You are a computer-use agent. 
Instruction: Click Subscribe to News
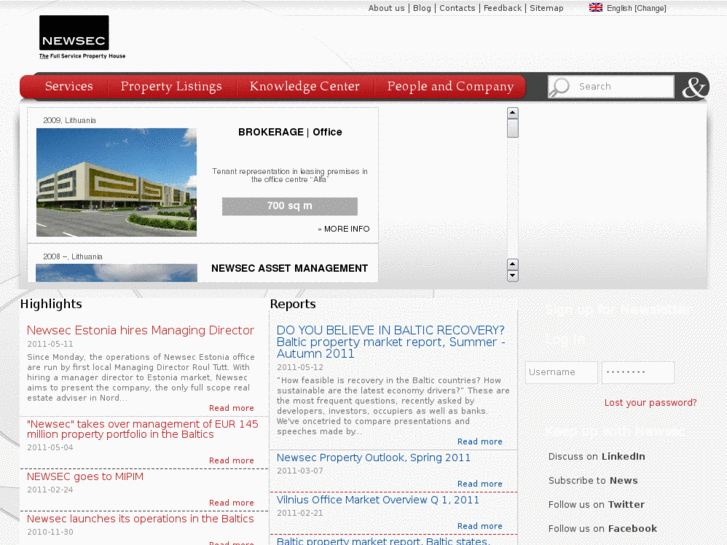(593, 481)
